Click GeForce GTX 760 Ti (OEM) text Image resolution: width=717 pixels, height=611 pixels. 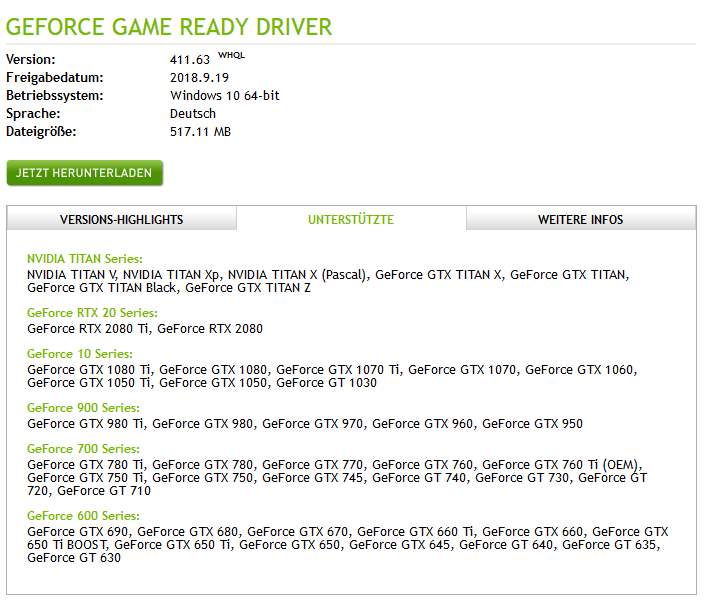click(560, 465)
